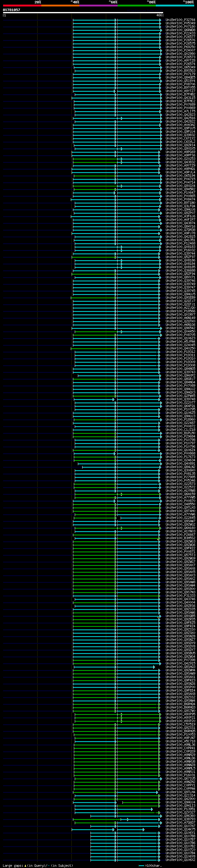Click the =100char. scale legend

[x=150, y=866]
